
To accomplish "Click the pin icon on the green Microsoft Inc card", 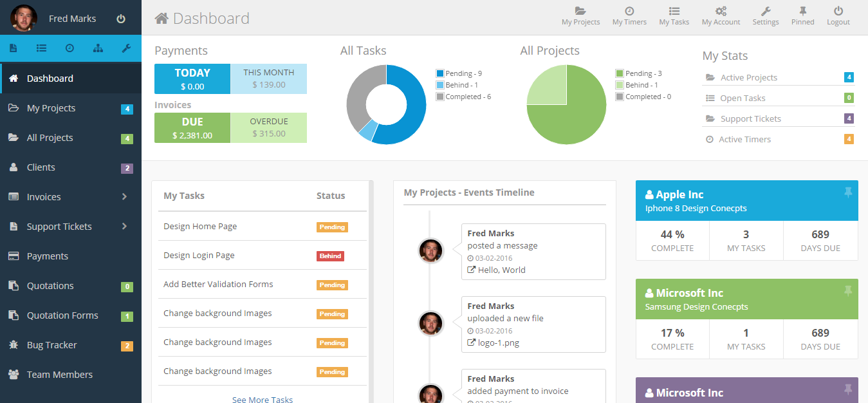I will pyautogui.click(x=847, y=291).
